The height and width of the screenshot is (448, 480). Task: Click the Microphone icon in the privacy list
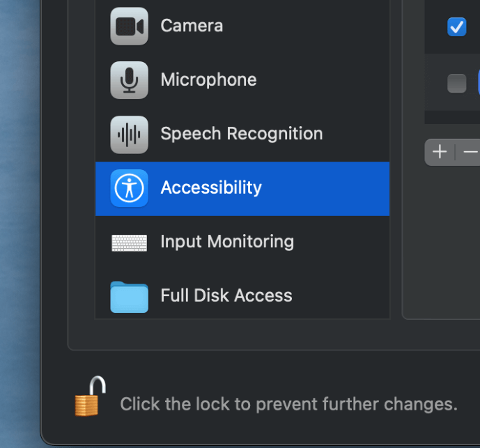(x=130, y=80)
